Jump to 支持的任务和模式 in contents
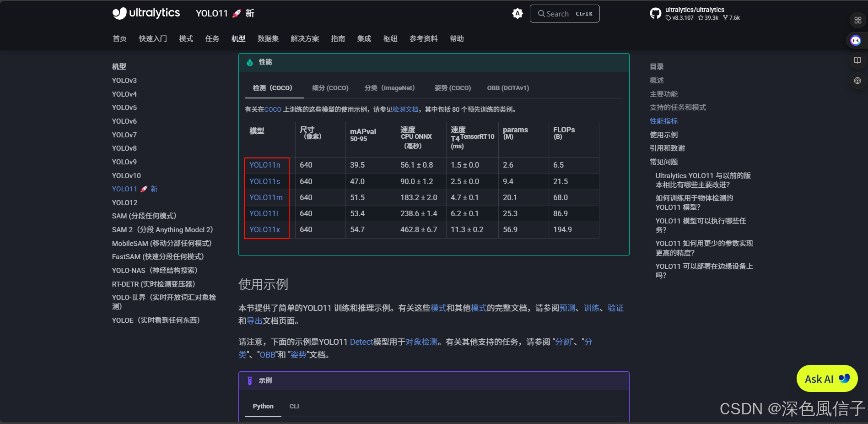868x424 pixels. [x=678, y=108]
